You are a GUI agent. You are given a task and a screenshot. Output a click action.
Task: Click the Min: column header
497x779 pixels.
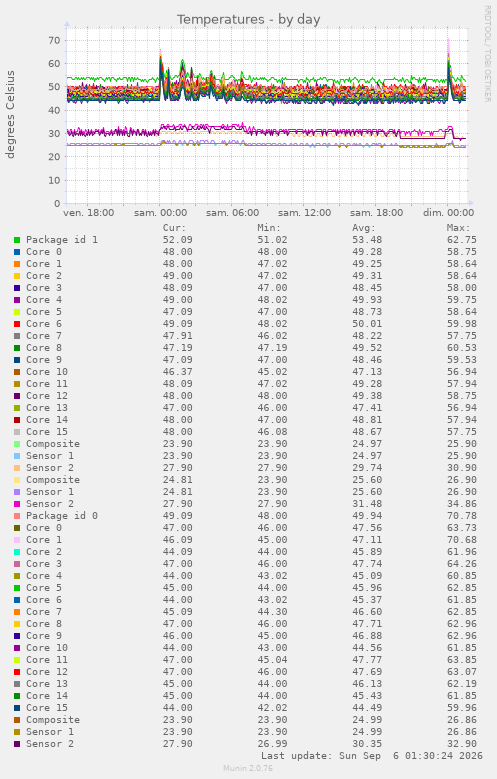[x=269, y=228]
